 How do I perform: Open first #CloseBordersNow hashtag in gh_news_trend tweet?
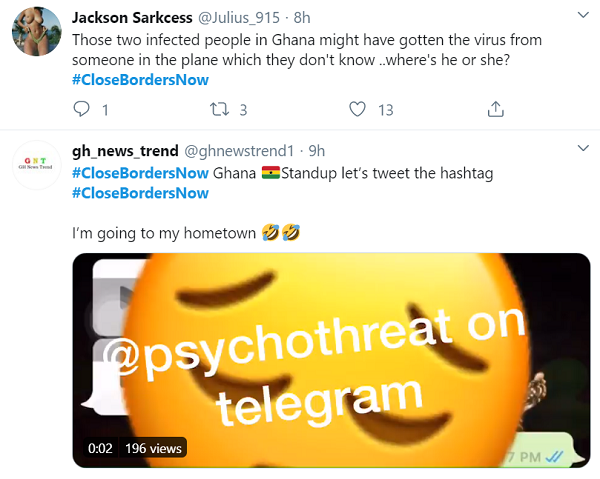pos(140,173)
